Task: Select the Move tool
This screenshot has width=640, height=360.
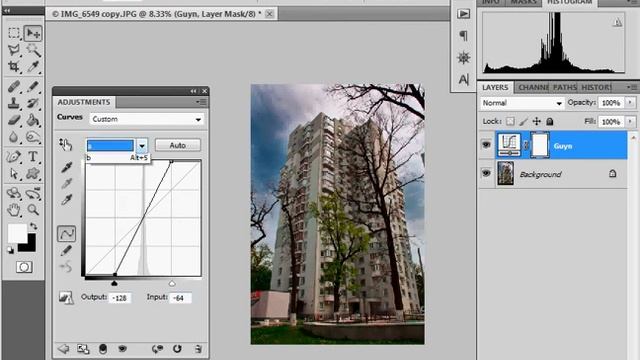Action: click(33, 33)
